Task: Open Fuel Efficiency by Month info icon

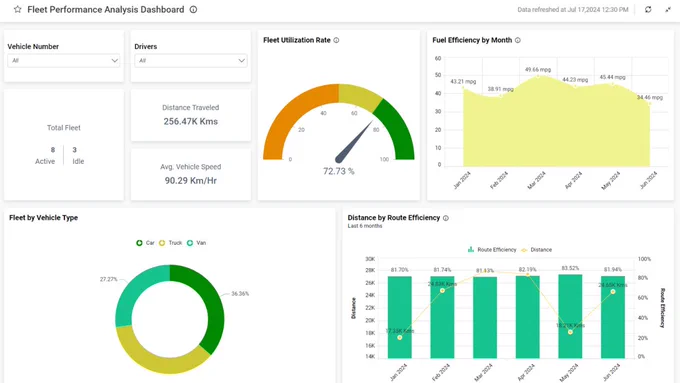Action: click(x=517, y=40)
